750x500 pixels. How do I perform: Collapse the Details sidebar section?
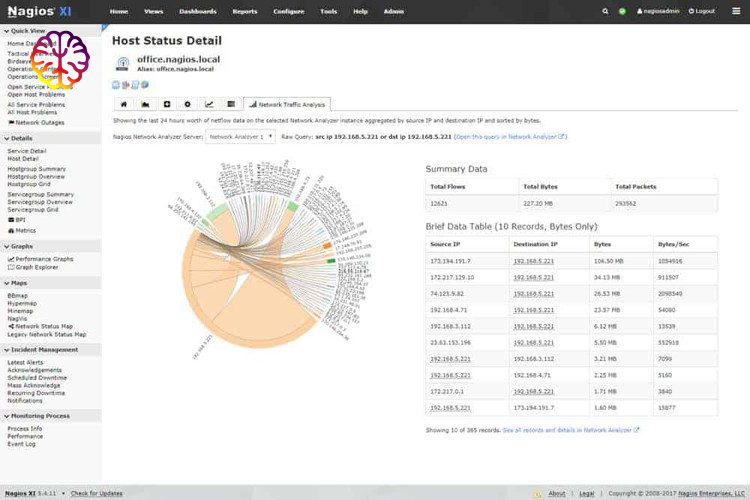point(18,138)
